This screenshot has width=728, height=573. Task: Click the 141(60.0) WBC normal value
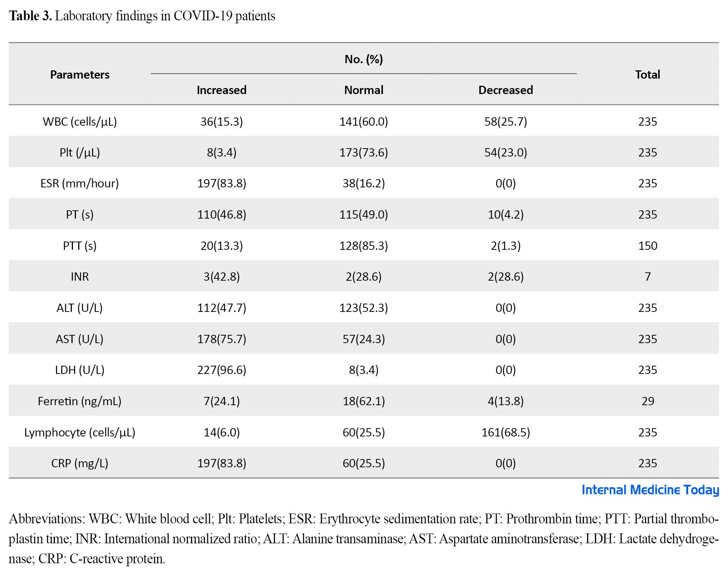click(x=364, y=122)
